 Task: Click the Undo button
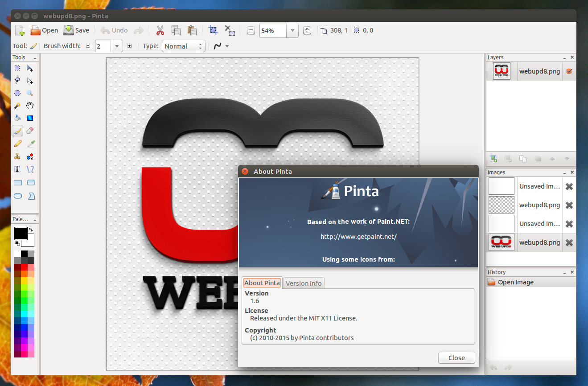pos(114,30)
